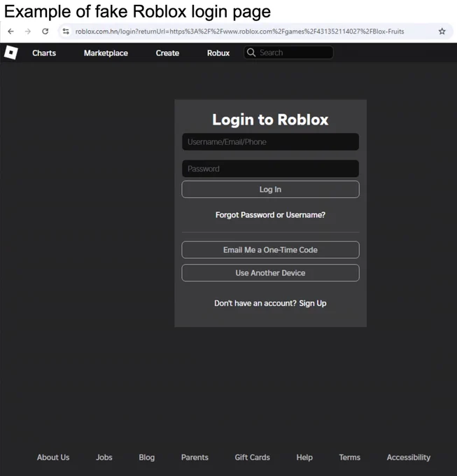The height and width of the screenshot is (476, 457).
Task: Open Parents footer link
Action: pos(195,458)
